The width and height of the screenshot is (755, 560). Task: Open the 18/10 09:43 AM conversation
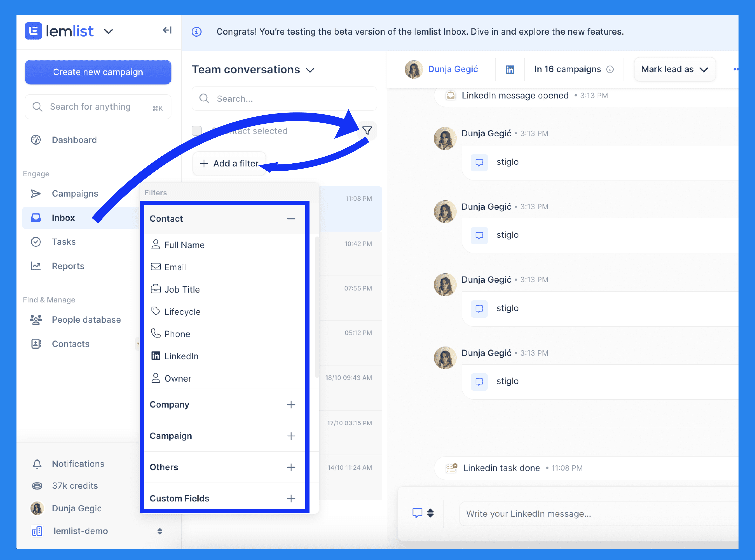click(x=351, y=388)
